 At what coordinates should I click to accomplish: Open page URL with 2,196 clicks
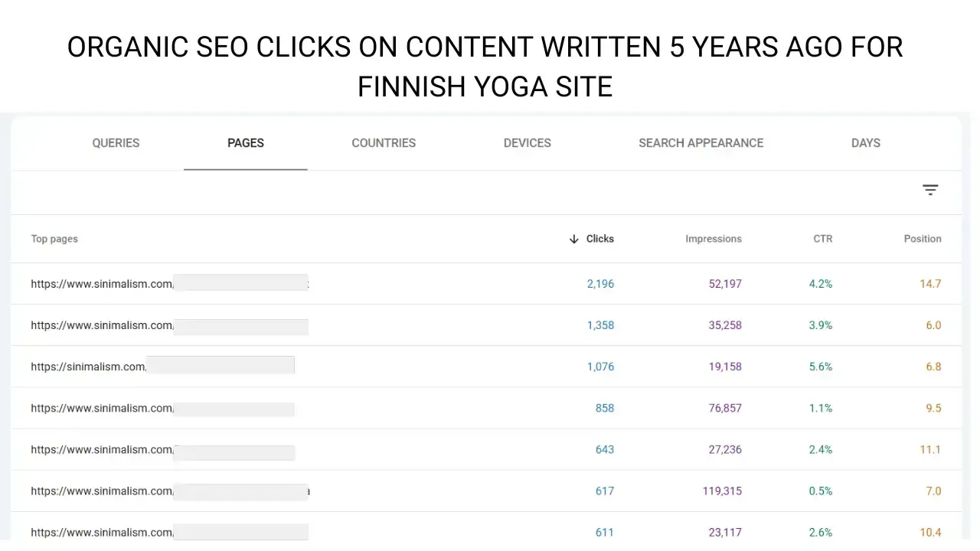[102, 284]
